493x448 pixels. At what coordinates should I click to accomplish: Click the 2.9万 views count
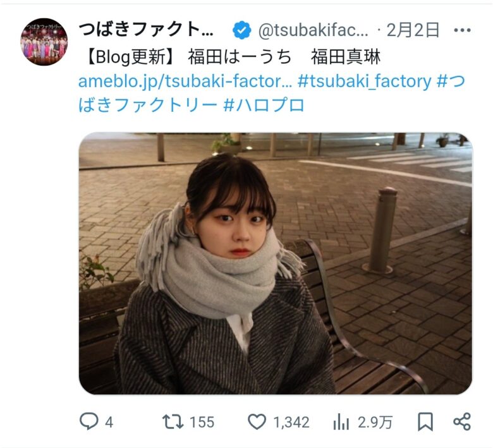[375, 422]
